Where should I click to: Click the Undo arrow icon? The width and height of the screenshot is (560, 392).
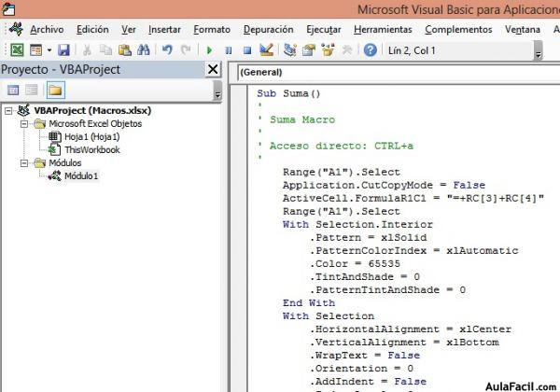[x=167, y=50]
